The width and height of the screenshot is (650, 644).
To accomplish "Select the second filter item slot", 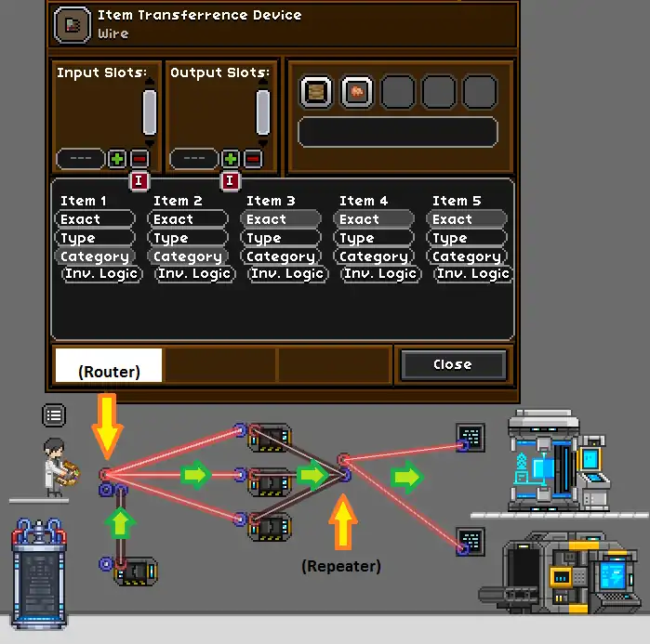I will point(357,92).
